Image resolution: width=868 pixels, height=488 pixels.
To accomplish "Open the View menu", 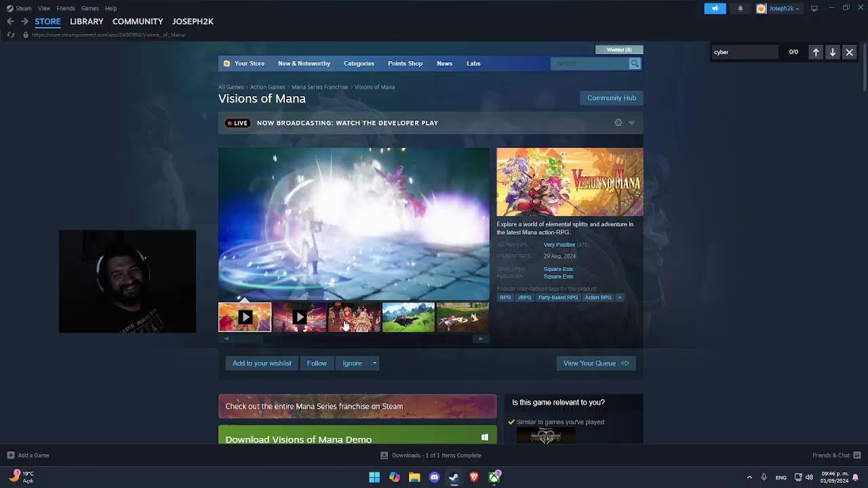I will pos(44,8).
